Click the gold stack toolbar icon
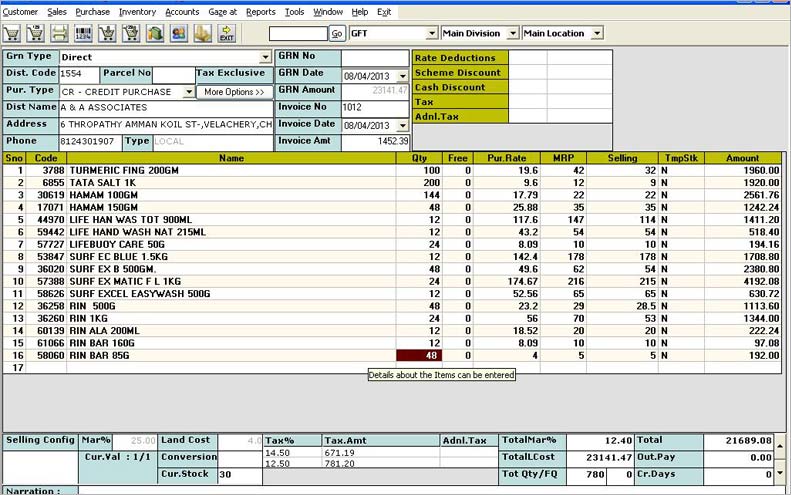791x495 pixels. (203, 34)
